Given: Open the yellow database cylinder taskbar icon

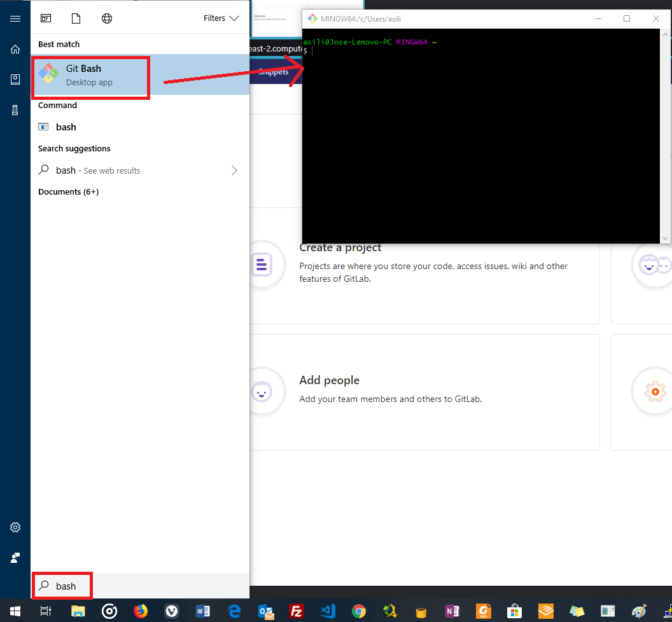Looking at the screenshot, I should [x=421, y=612].
